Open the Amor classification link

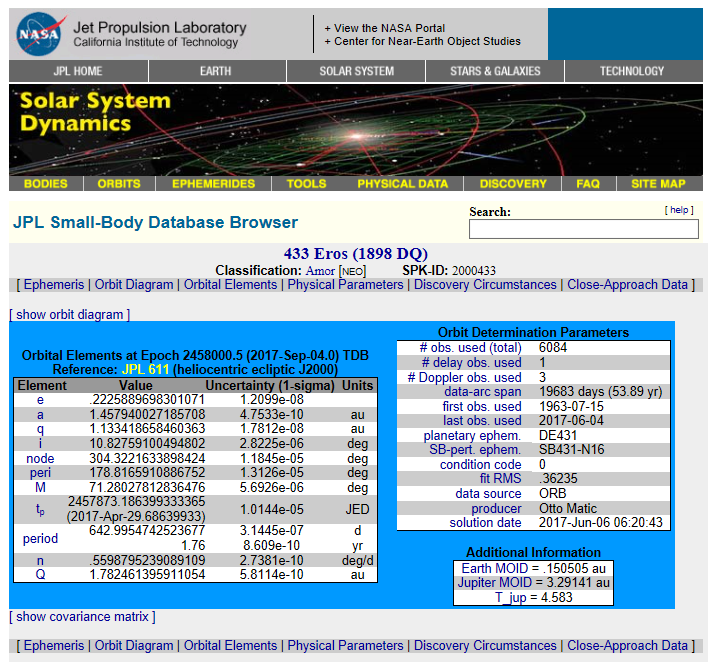pos(320,271)
